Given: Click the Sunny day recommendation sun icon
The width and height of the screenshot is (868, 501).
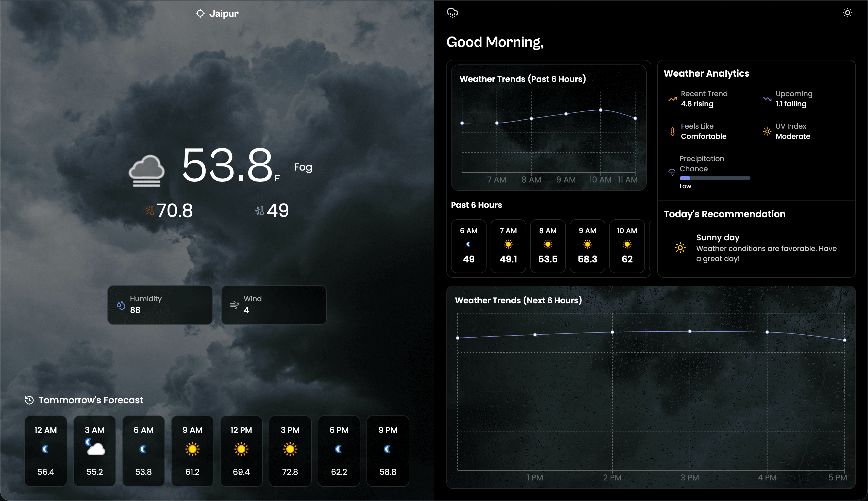Looking at the screenshot, I should tap(680, 247).
